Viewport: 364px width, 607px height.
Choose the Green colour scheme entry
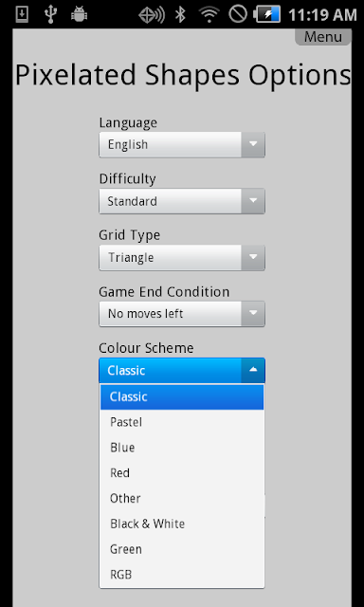tap(182, 549)
